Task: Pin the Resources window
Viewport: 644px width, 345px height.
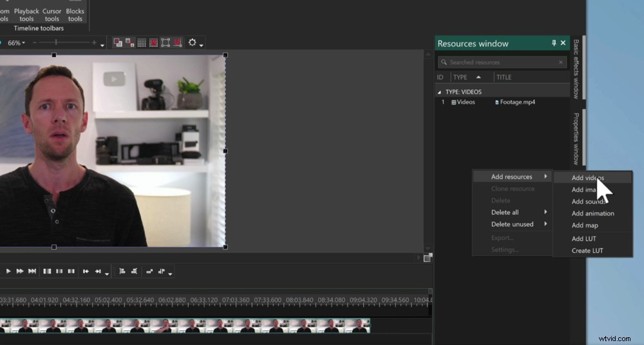Action: [554, 43]
